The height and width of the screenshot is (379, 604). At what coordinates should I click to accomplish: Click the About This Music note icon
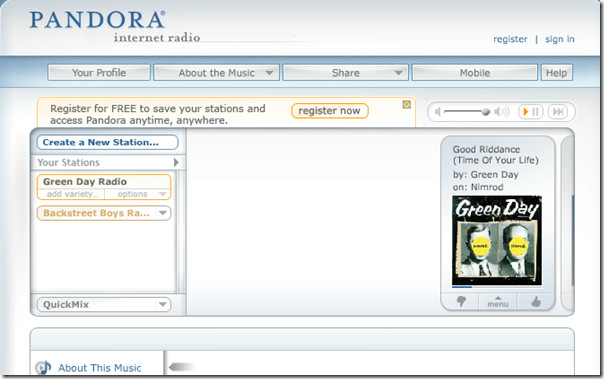point(43,367)
